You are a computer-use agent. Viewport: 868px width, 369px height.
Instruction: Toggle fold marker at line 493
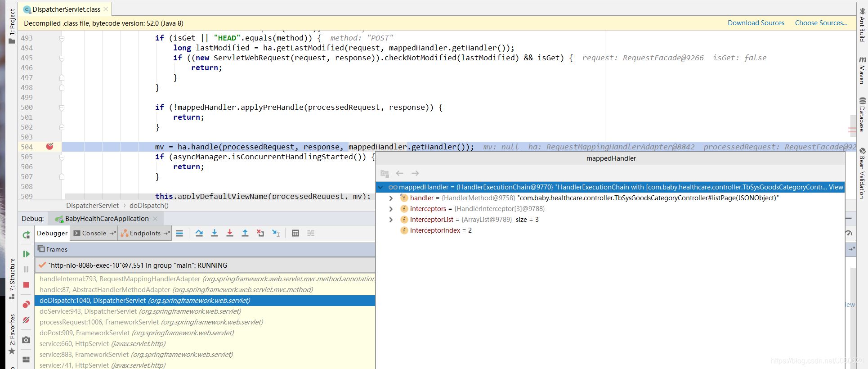[62, 38]
